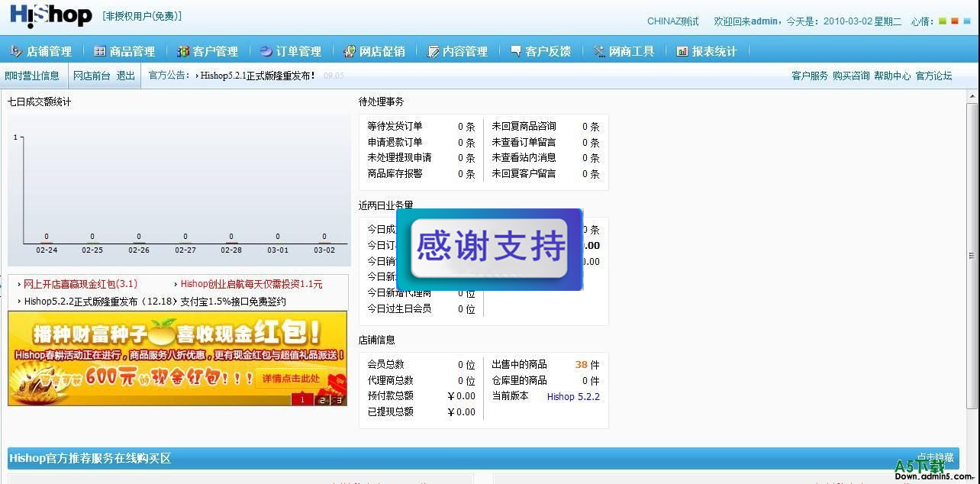Click the 商品库存报警 row label
This screenshot has width=980, height=484.
pyautogui.click(x=395, y=174)
